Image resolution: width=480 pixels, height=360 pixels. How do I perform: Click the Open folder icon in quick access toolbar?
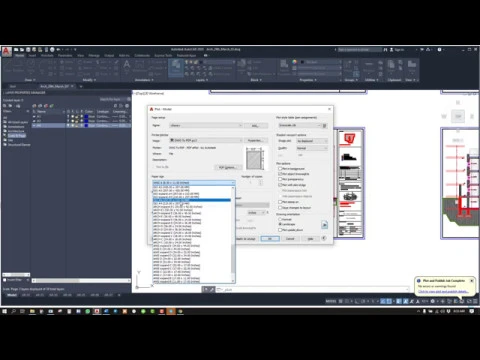point(22,50)
